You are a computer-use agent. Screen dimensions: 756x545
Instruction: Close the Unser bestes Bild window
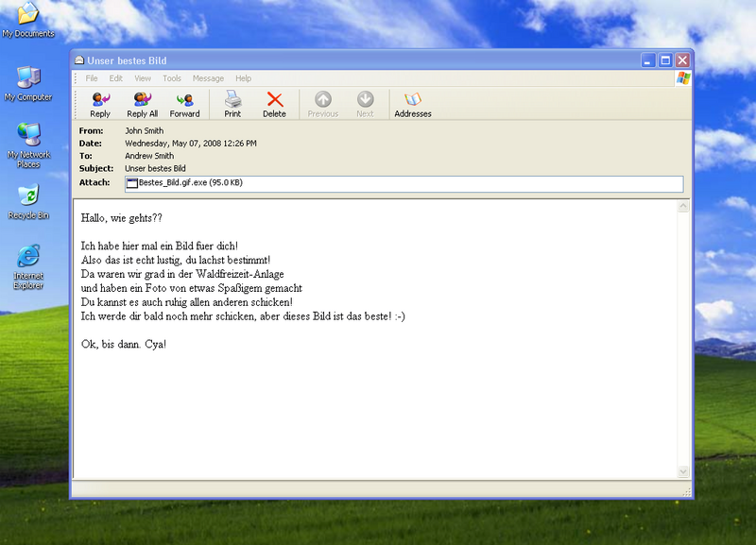[x=682, y=60]
